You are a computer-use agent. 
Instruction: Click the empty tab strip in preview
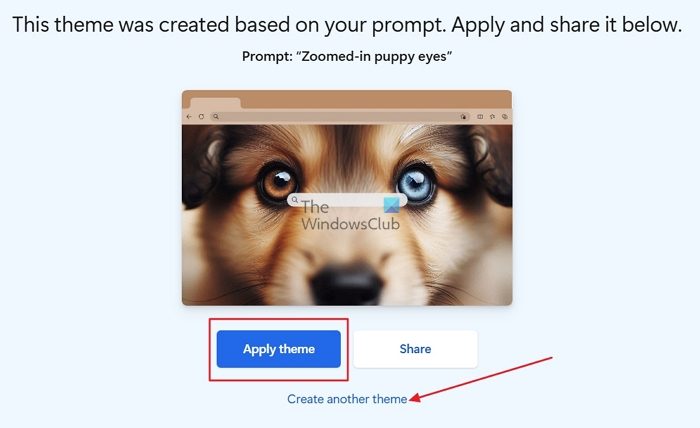(376, 100)
